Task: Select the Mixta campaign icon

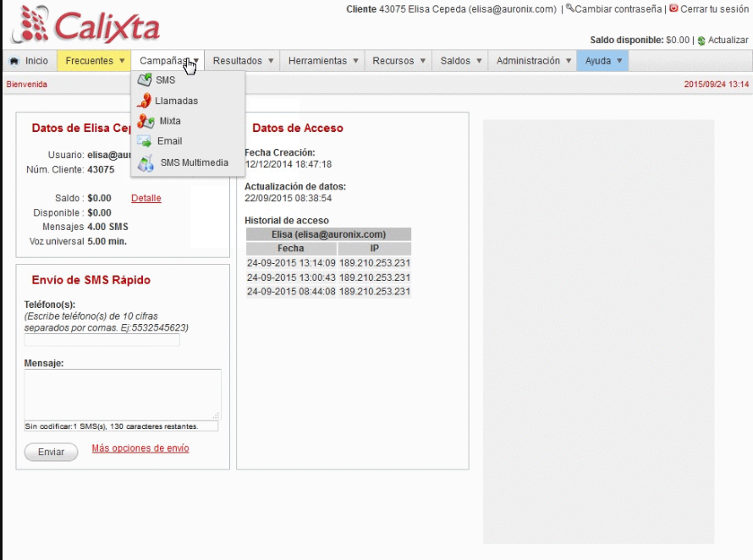Action: 145,120
